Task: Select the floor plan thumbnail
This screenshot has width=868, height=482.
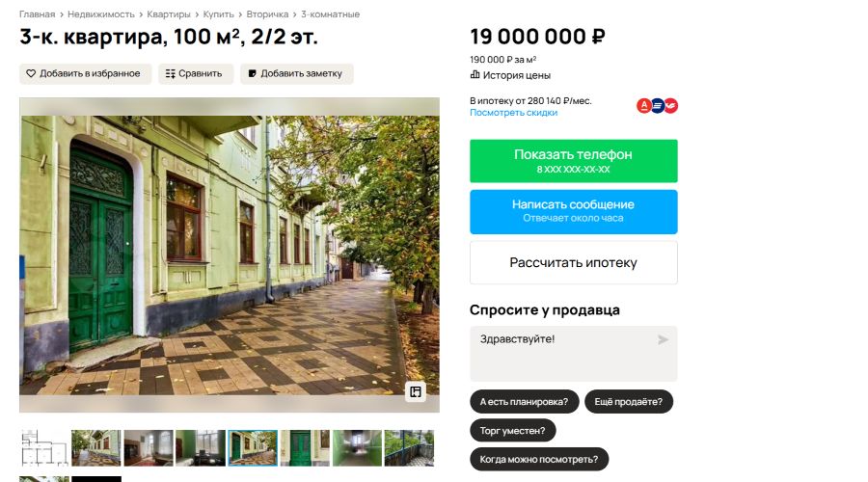Action: click(43, 447)
